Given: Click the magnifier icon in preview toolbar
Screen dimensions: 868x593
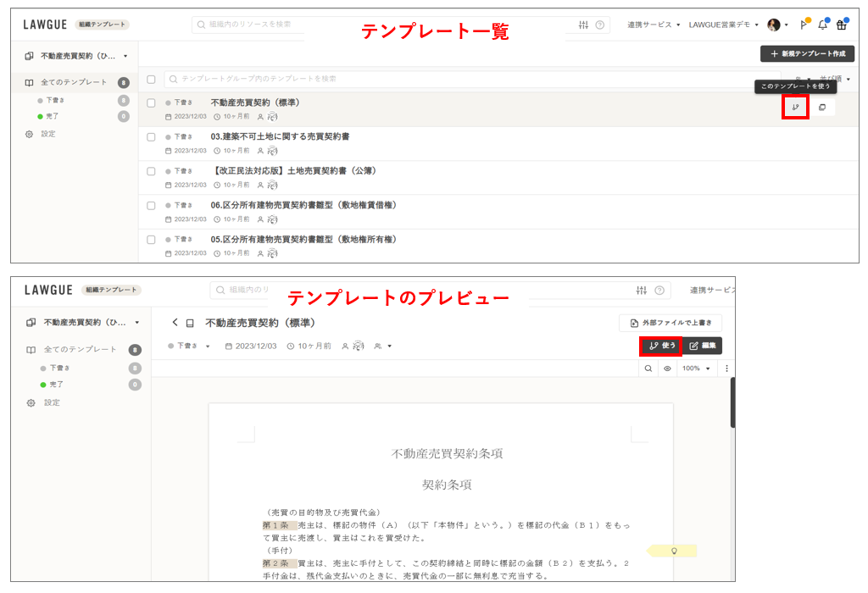Looking at the screenshot, I should (x=648, y=369).
